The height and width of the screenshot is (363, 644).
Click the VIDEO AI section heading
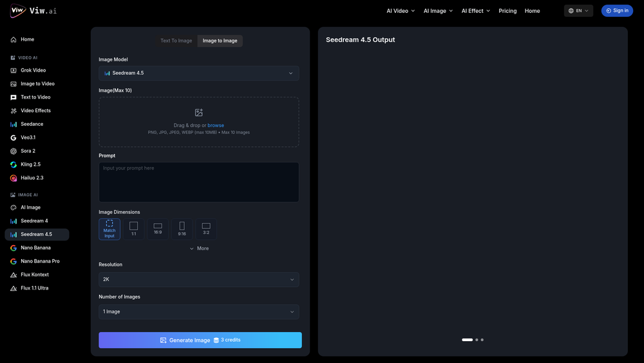28,58
